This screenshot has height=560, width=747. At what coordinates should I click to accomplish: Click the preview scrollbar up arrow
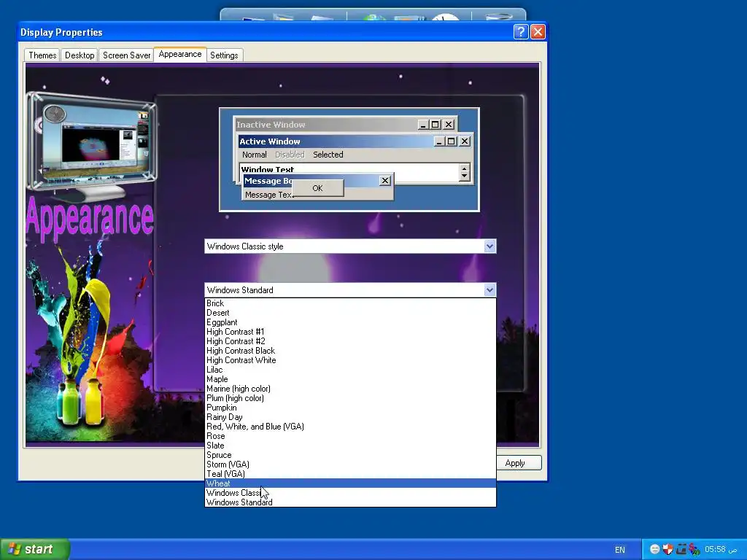point(465,168)
